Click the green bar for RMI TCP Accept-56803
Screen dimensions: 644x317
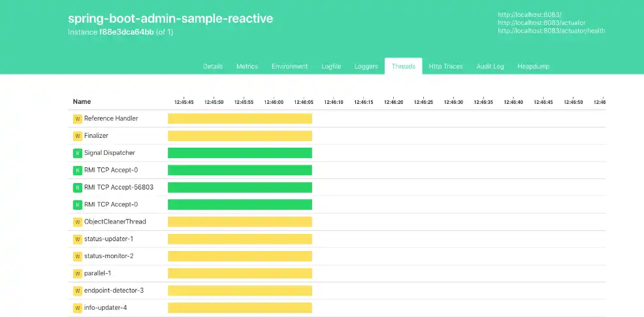[240, 188]
